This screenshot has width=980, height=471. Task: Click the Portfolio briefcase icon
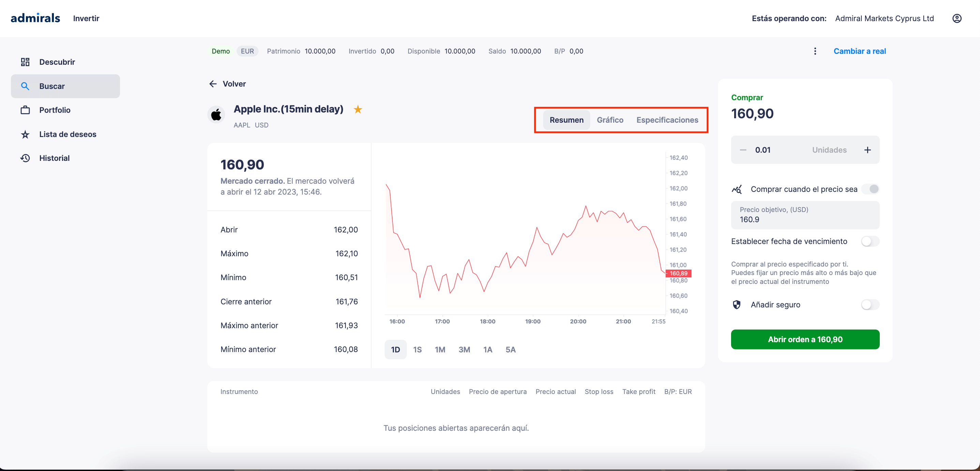pos(25,110)
